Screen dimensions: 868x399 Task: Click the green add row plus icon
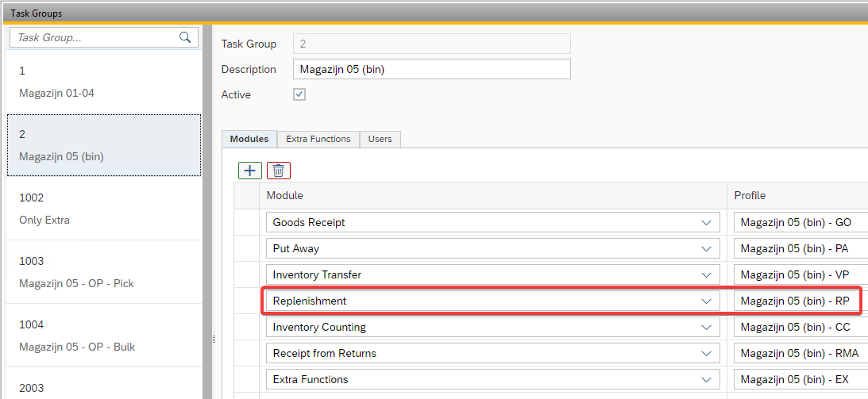click(x=250, y=170)
